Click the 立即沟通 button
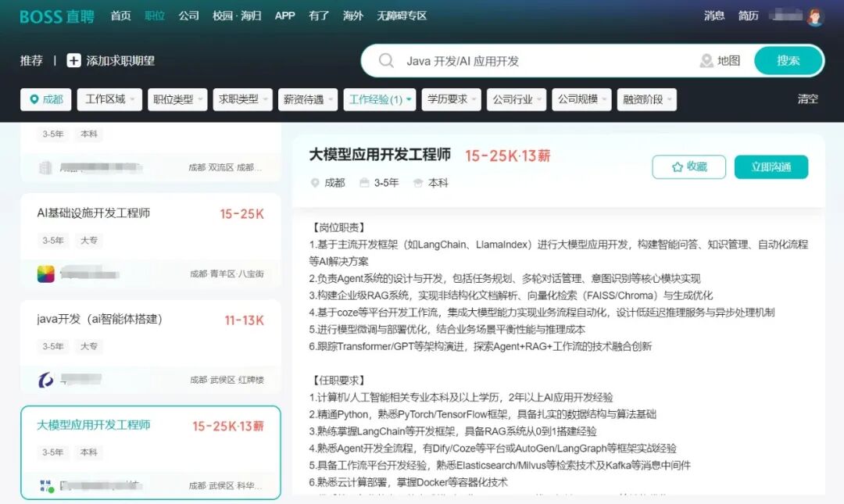844x504 pixels. coord(771,167)
